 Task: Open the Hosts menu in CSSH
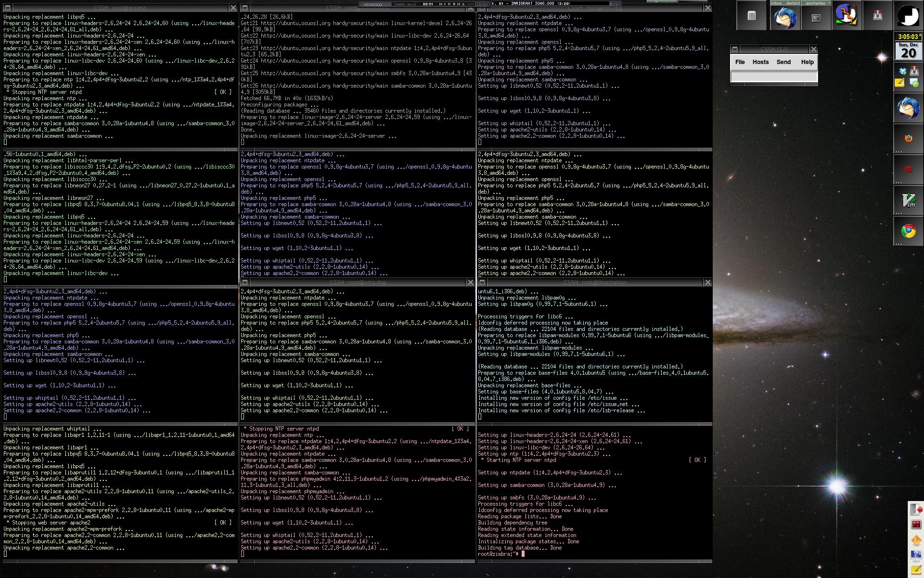760,62
